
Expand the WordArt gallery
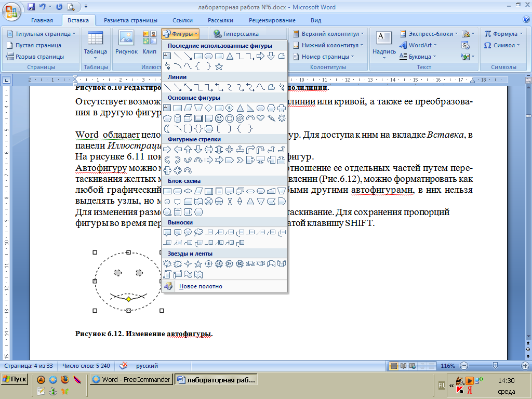[418, 45]
